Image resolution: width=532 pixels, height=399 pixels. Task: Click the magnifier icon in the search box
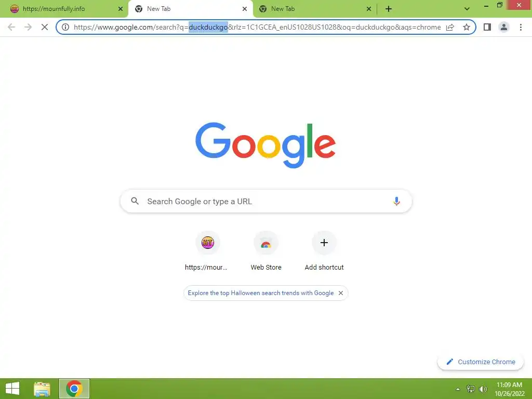click(135, 201)
